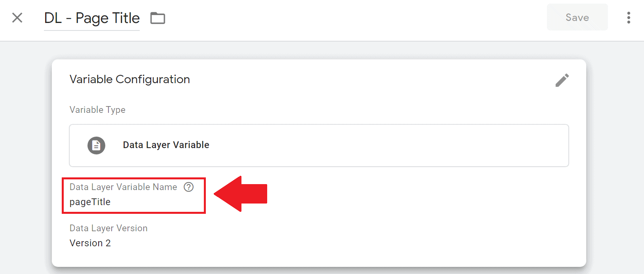The image size is (644, 274).
Task: Click the pencil edit icon in Variable Configuration
Action: tap(562, 80)
